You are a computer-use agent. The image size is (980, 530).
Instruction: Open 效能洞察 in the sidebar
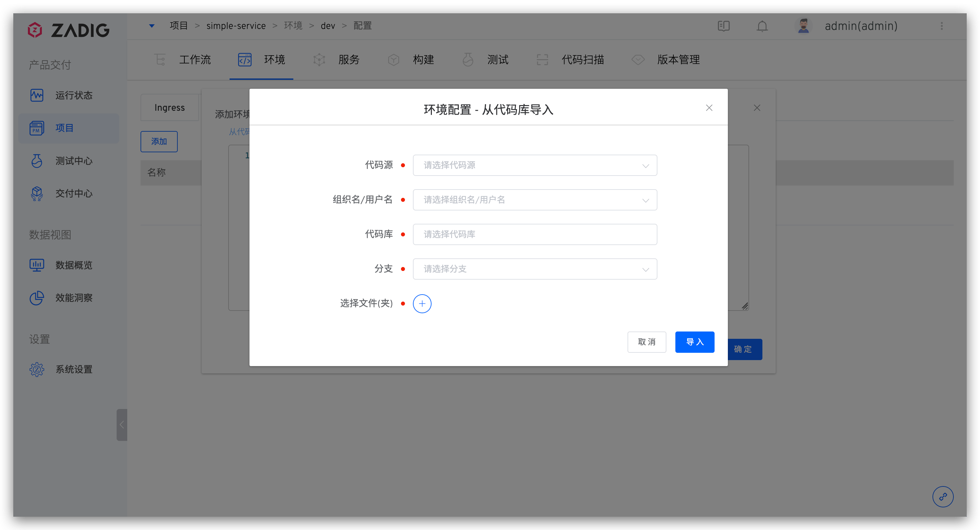[74, 298]
